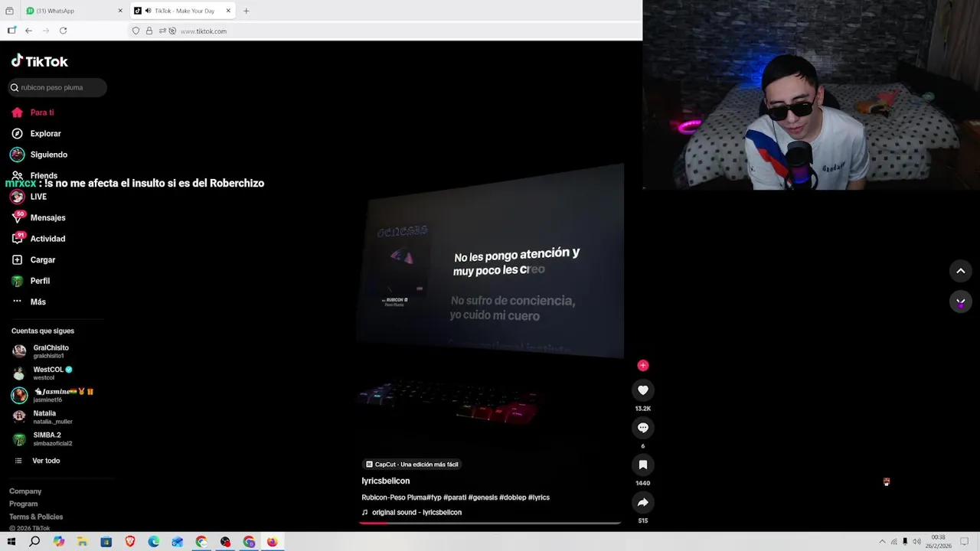Open Microsoft Edge from the taskbar
Image resolution: width=980 pixels, height=551 pixels.
(x=154, y=542)
